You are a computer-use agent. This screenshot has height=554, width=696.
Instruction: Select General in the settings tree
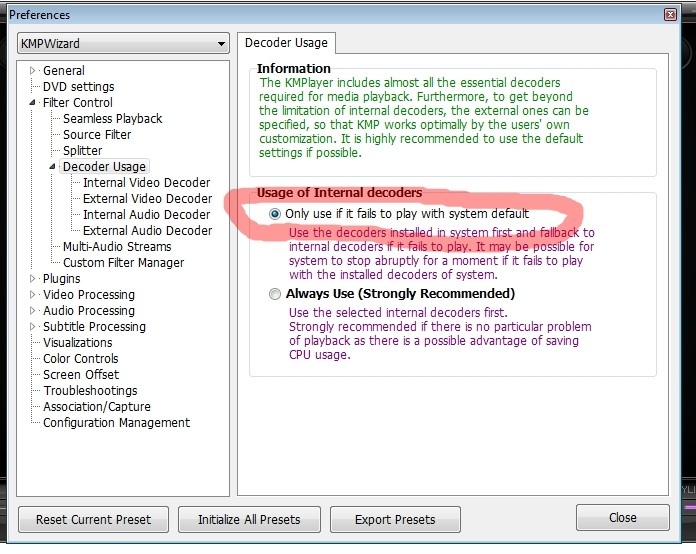[63, 71]
